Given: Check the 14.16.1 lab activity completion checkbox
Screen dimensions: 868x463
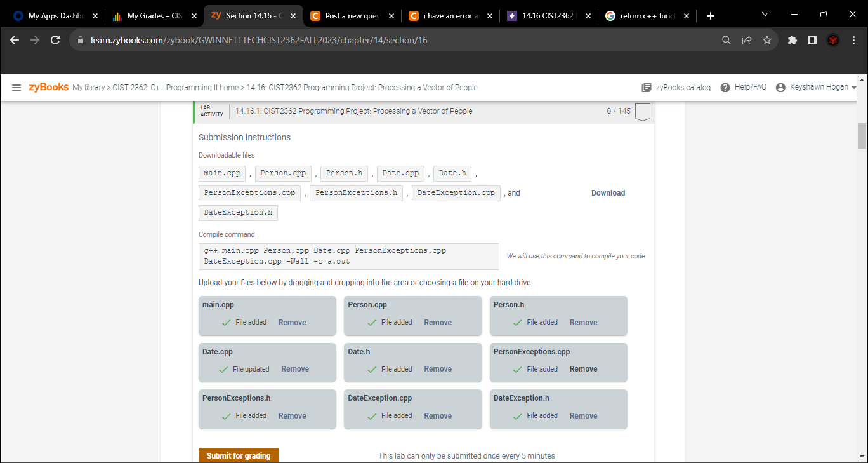Looking at the screenshot, I should point(642,111).
